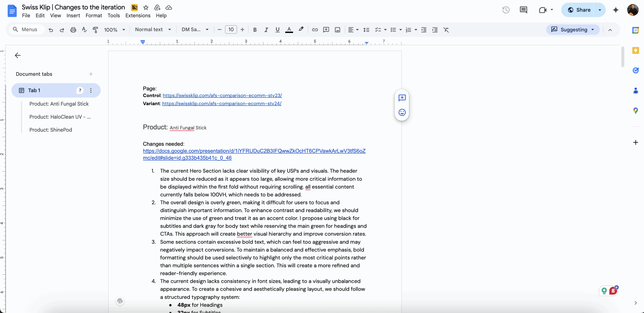Screen dimensions: 644x313
Task: Increase indent of the paragraph
Action: [435, 30]
